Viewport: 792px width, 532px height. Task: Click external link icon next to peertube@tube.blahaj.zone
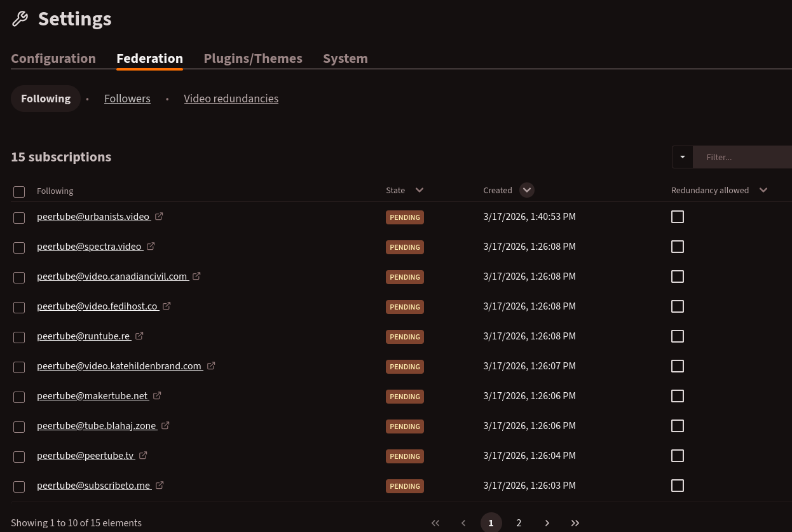click(x=165, y=425)
